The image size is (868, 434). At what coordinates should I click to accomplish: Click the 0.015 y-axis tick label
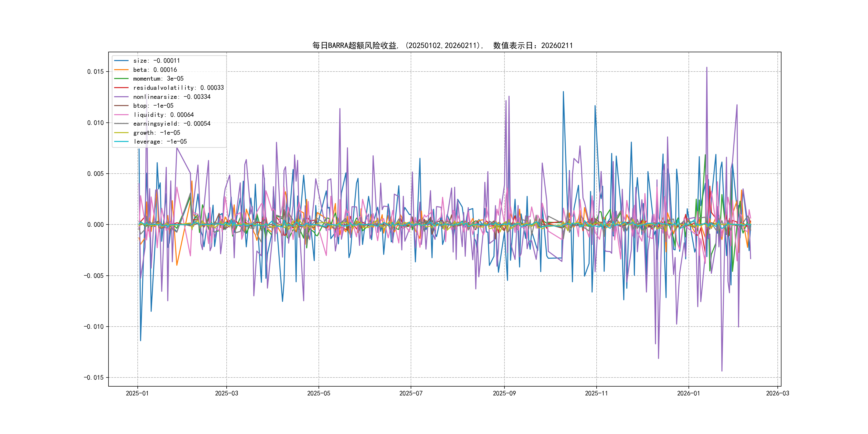[x=95, y=72]
